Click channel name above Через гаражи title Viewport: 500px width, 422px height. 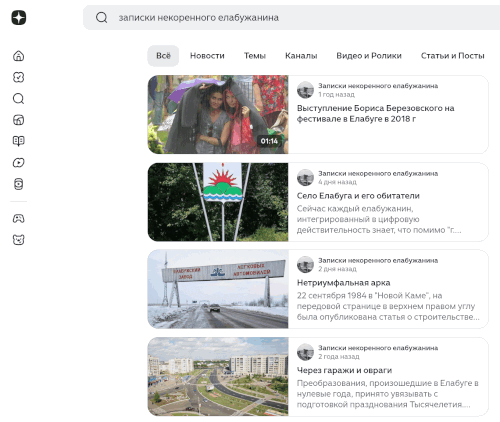point(378,348)
